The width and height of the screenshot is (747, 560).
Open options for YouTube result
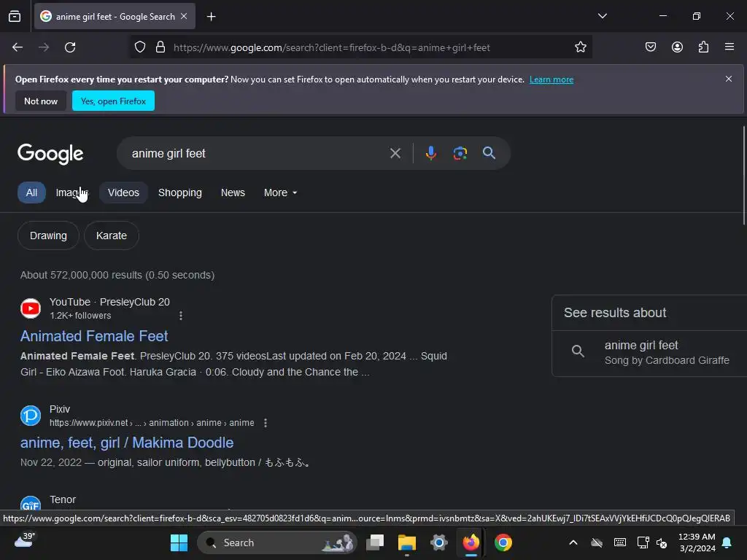pyautogui.click(x=181, y=316)
